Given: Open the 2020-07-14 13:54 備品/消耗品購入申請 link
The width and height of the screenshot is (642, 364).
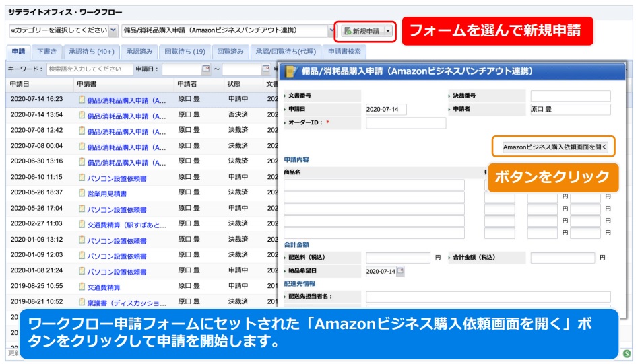Looking at the screenshot, I should pyautogui.click(x=127, y=116).
